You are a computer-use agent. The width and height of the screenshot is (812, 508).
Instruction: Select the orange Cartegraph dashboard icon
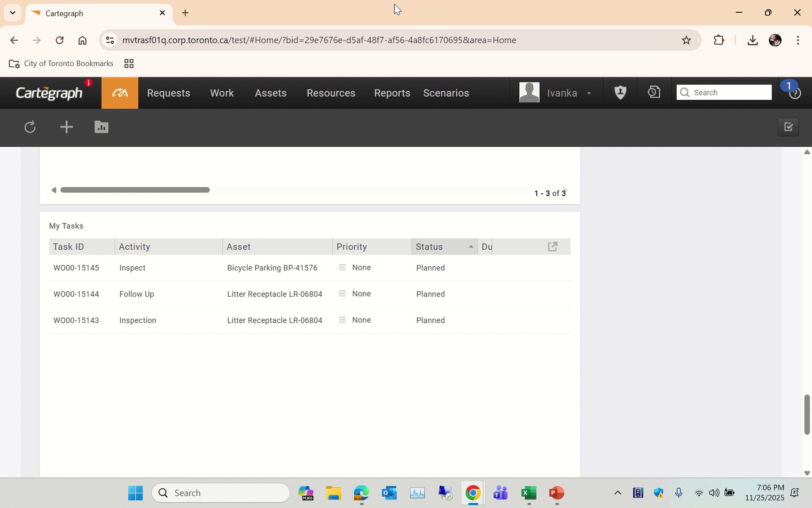pyautogui.click(x=119, y=93)
